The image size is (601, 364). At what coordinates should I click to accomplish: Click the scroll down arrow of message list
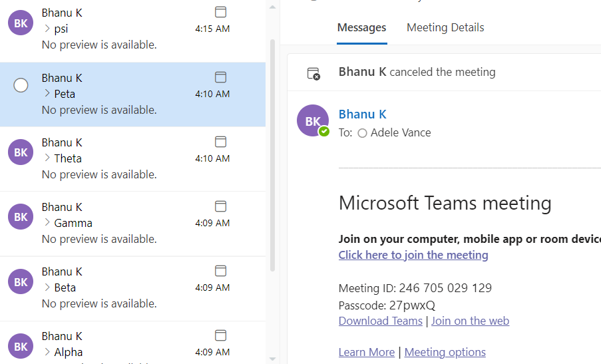(x=272, y=358)
